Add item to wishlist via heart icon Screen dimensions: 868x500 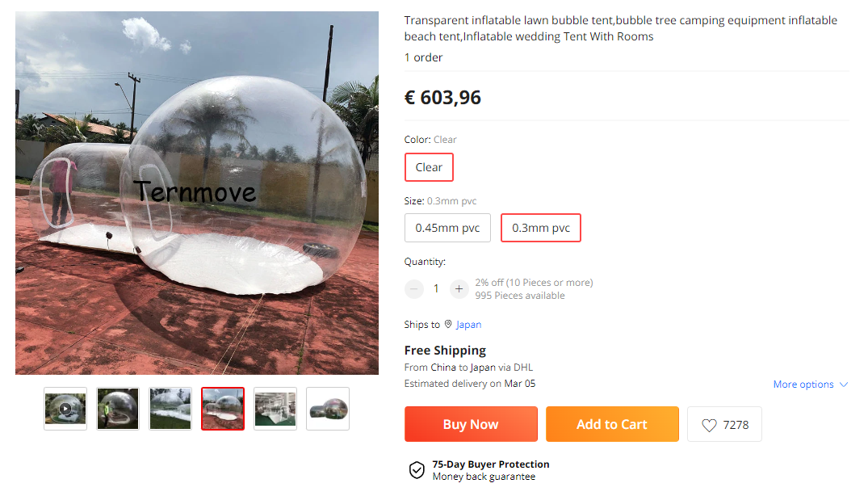point(709,425)
